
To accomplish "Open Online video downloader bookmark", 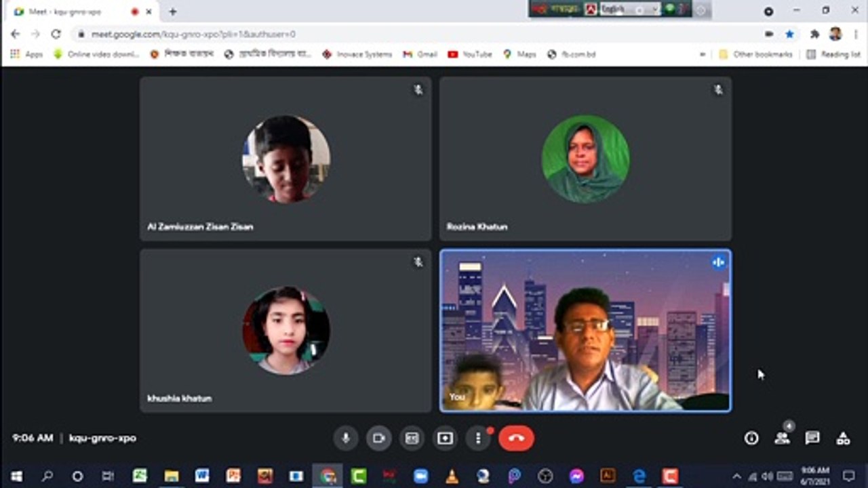I will (96, 54).
